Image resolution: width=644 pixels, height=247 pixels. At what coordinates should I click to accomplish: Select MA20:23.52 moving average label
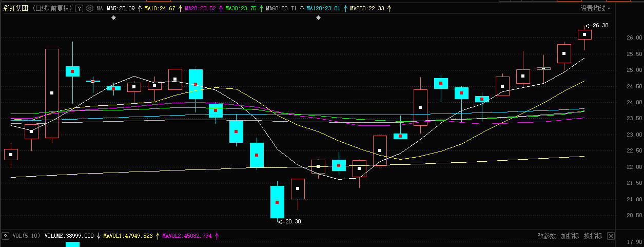tap(200, 9)
